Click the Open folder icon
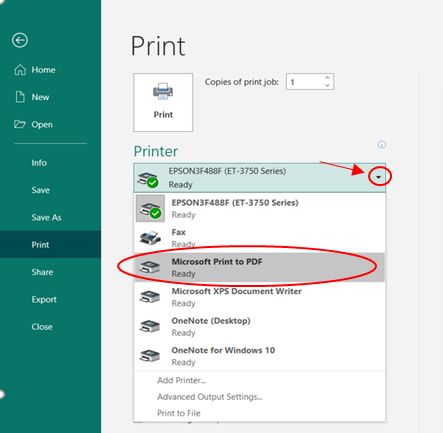The image size is (443, 433). click(x=20, y=124)
